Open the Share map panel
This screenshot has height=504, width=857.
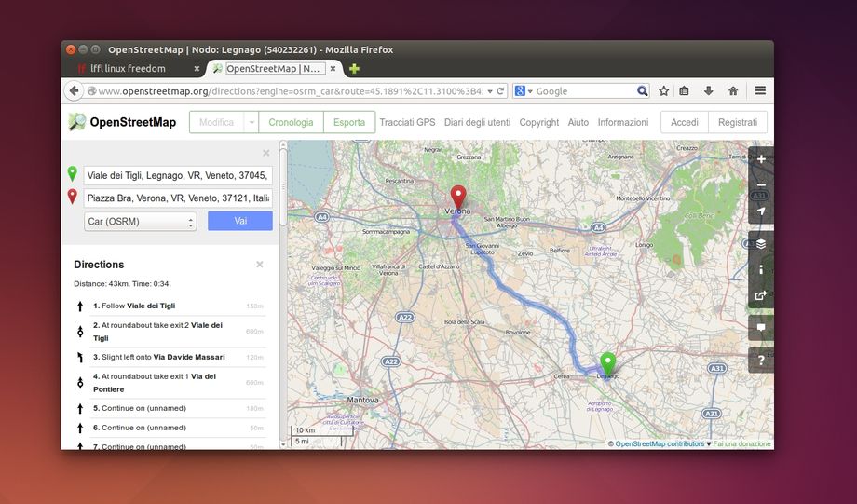(761, 296)
